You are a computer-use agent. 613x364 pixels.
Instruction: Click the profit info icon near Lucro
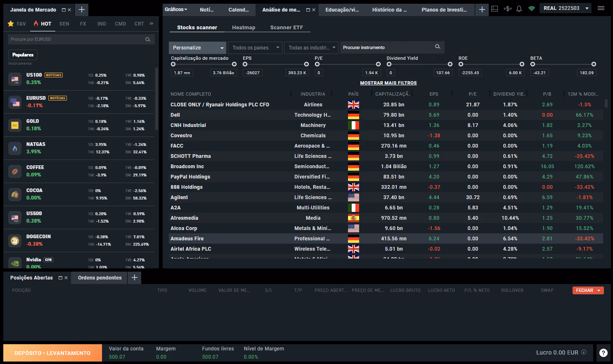click(584, 352)
